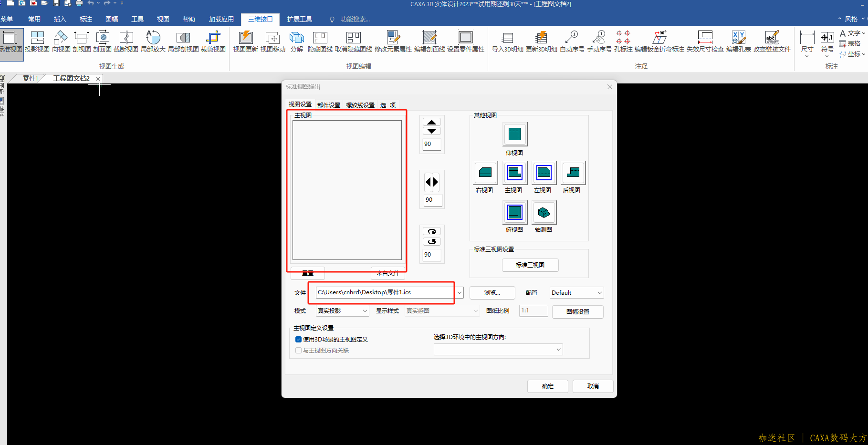Open the 坐标 coordinate dropdown
The width and height of the screenshot is (868, 445).
click(864, 54)
